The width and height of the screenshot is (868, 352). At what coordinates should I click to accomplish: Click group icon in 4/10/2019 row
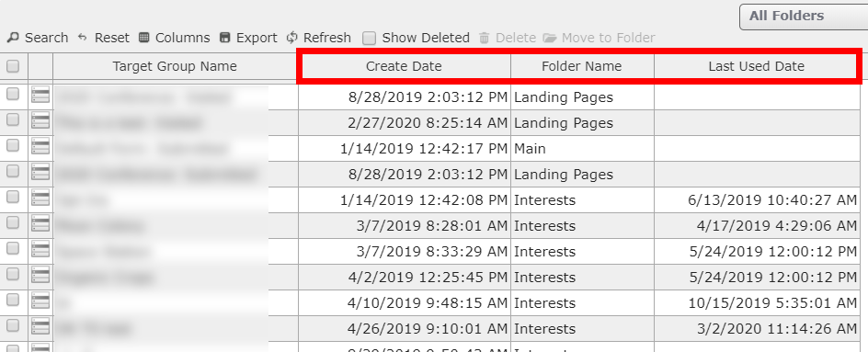[40, 301]
